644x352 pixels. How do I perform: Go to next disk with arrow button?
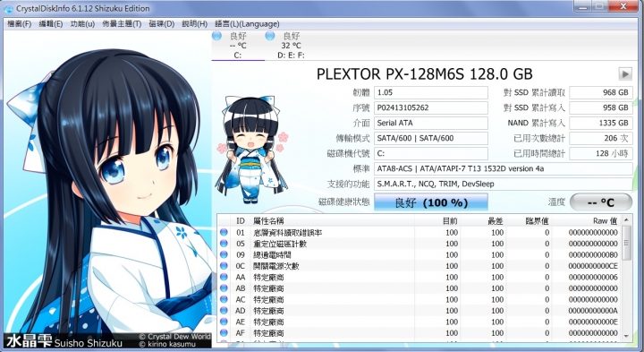(625, 74)
